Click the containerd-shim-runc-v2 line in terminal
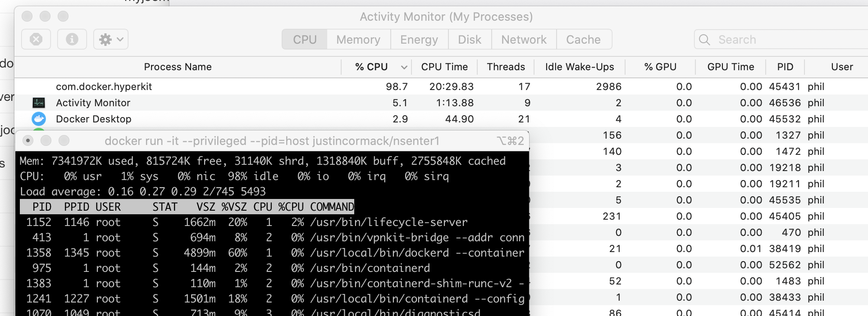Viewport: 868px width, 316px height. pos(272,283)
